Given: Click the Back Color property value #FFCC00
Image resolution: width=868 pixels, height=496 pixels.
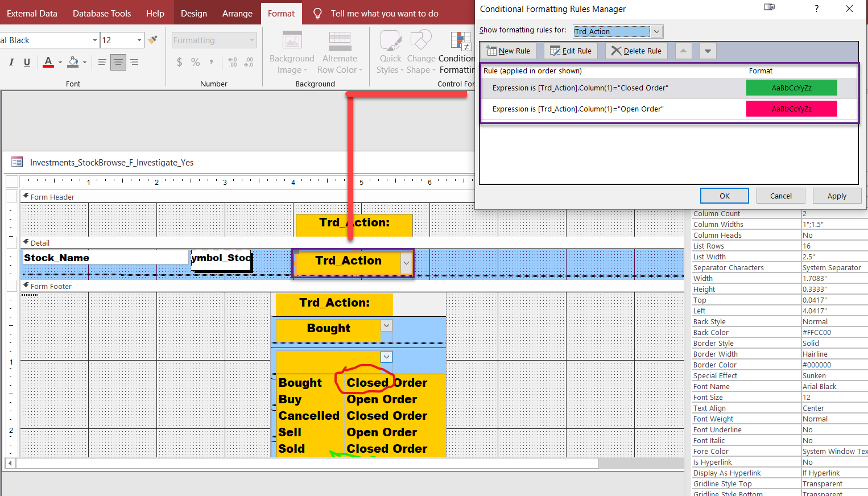Looking at the screenshot, I should (834, 332).
